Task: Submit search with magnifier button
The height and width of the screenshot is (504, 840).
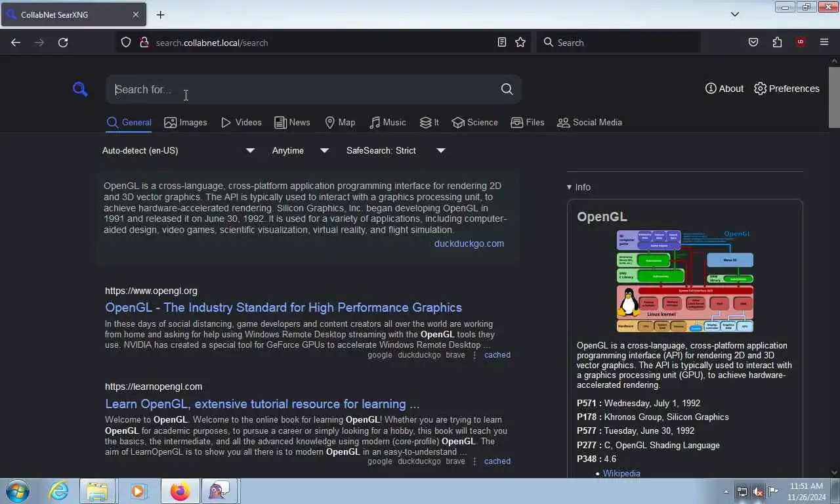Action: [507, 89]
